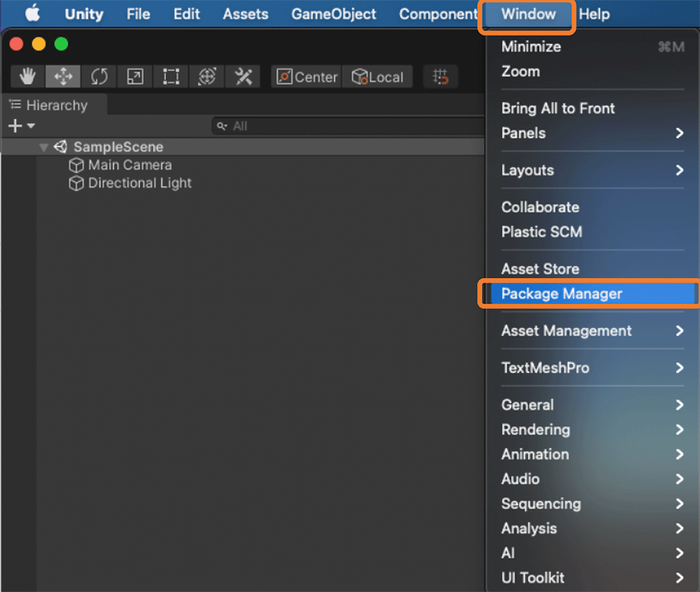700x592 pixels.
Task: Switch to the Scale tool
Action: (x=134, y=76)
